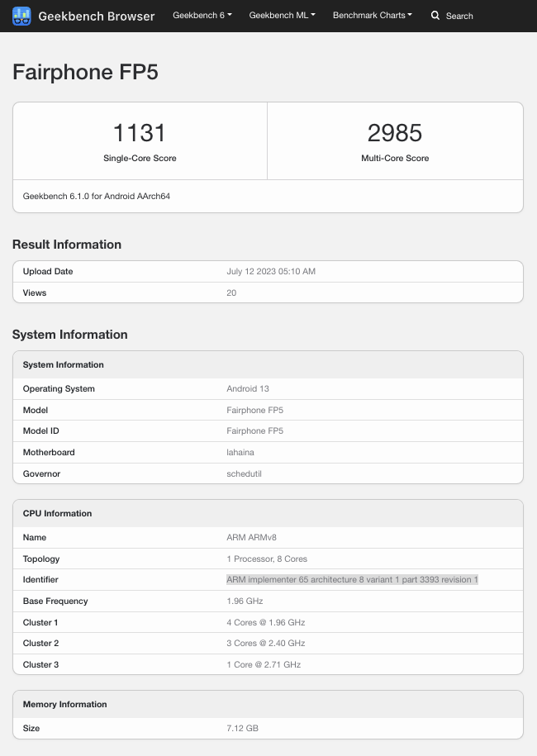Click the Android 13 operating system value
Image resolution: width=537 pixels, height=756 pixels.
[x=248, y=389]
